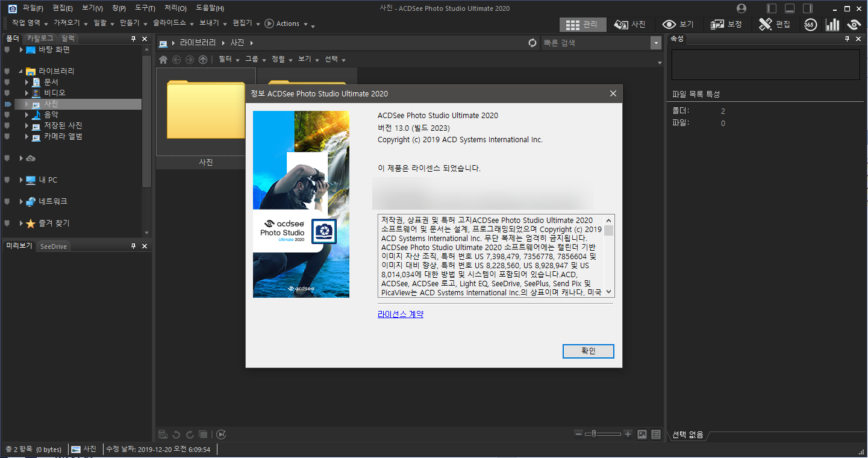Click the ACDSee app icon in title bar
This screenshot has width=868, height=458.
11,8
